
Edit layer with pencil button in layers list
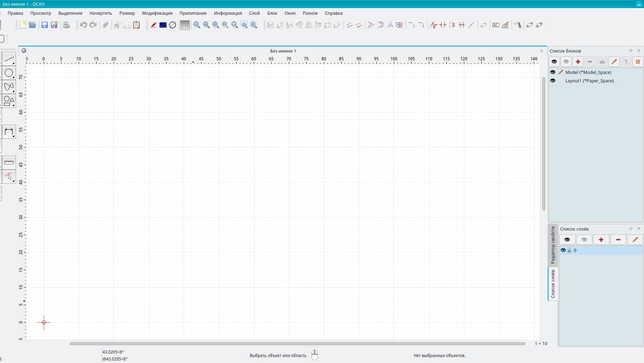tap(635, 240)
